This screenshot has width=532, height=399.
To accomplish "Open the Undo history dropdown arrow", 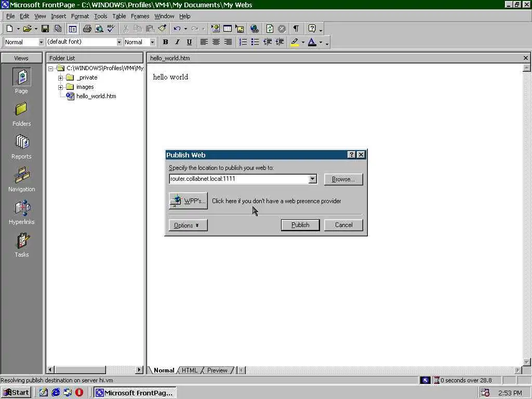I will [x=185, y=29].
